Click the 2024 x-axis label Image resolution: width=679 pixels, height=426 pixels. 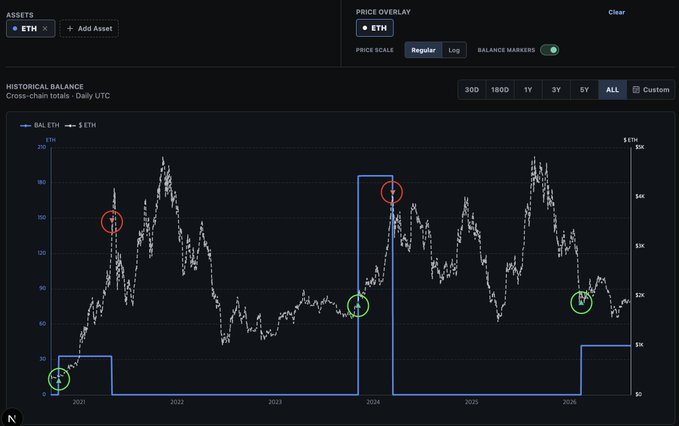(x=373, y=402)
